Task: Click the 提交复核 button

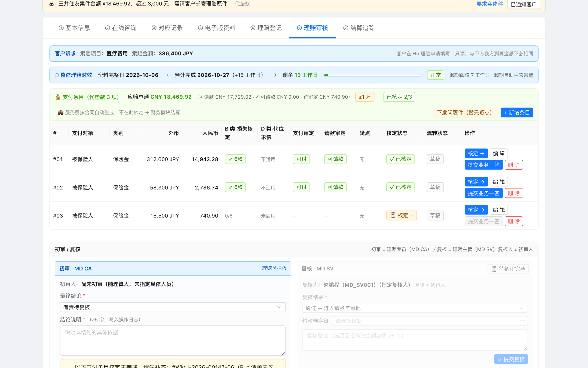Action: tap(511, 359)
